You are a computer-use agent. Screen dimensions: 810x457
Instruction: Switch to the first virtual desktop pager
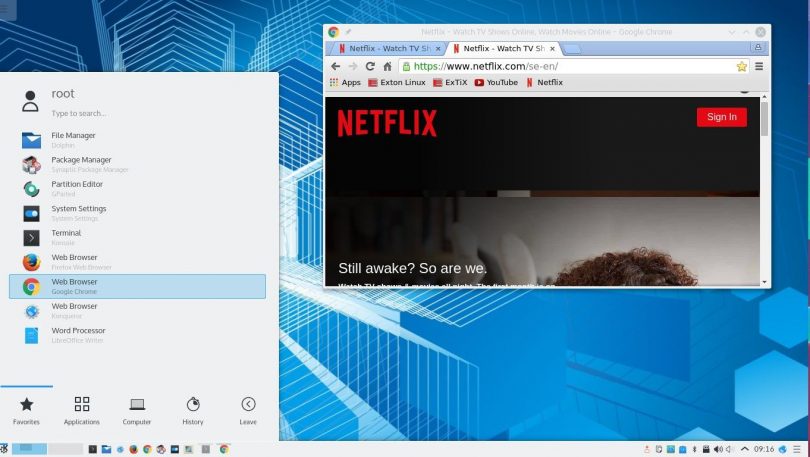(29, 449)
